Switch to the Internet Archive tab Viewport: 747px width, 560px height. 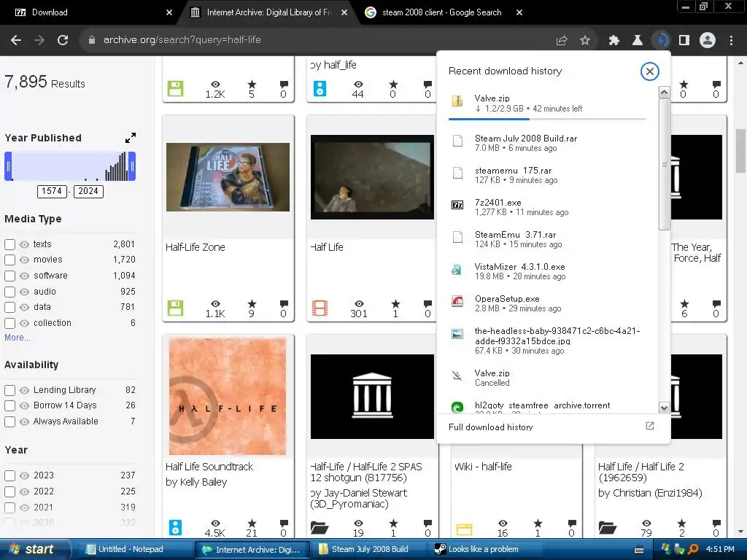point(268,12)
